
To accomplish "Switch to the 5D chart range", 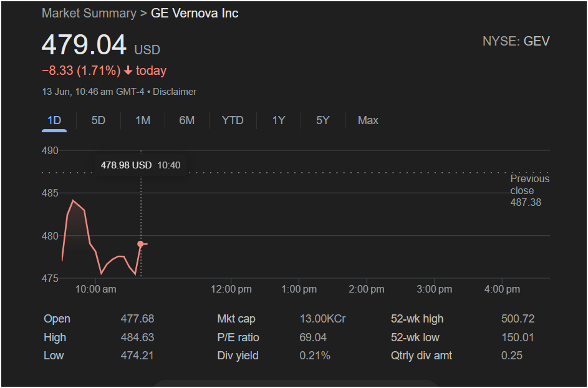I will coord(99,120).
